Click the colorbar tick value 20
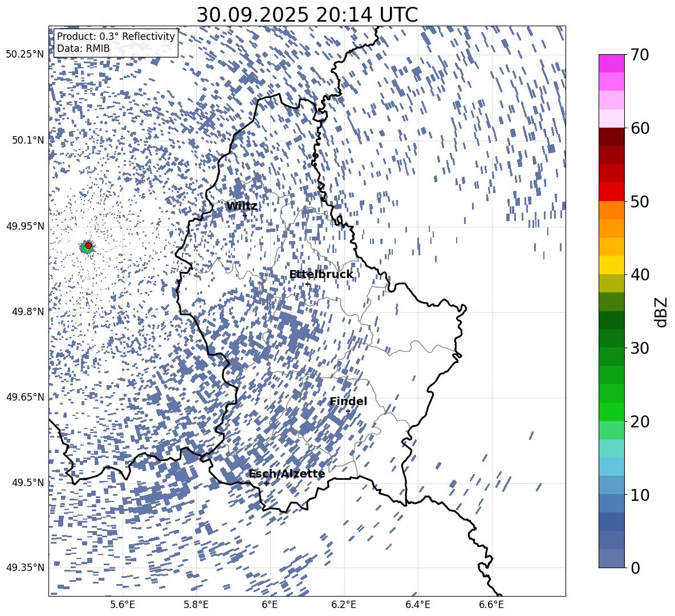The width and height of the screenshot is (675, 616). 640,422
